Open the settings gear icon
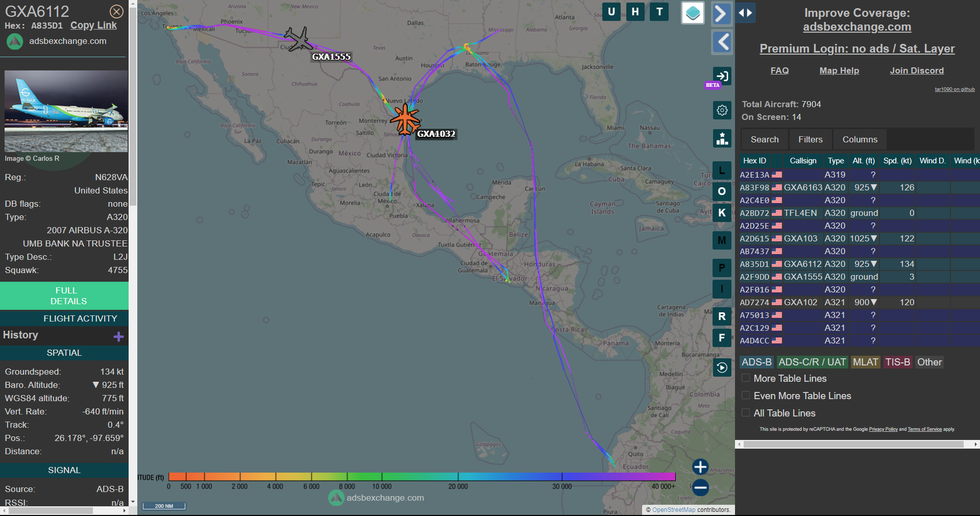The width and height of the screenshot is (980, 516). [722, 110]
